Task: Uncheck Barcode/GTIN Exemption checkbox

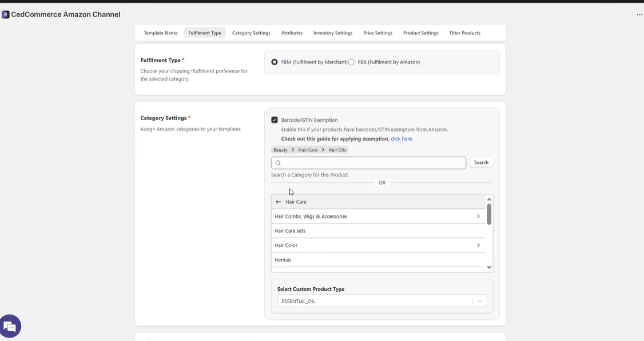Action: [275, 120]
